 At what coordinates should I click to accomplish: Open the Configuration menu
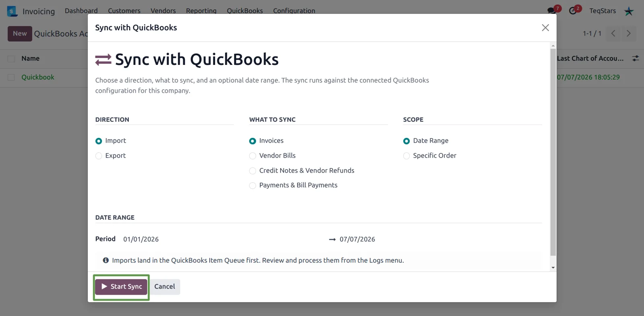tap(294, 11)
